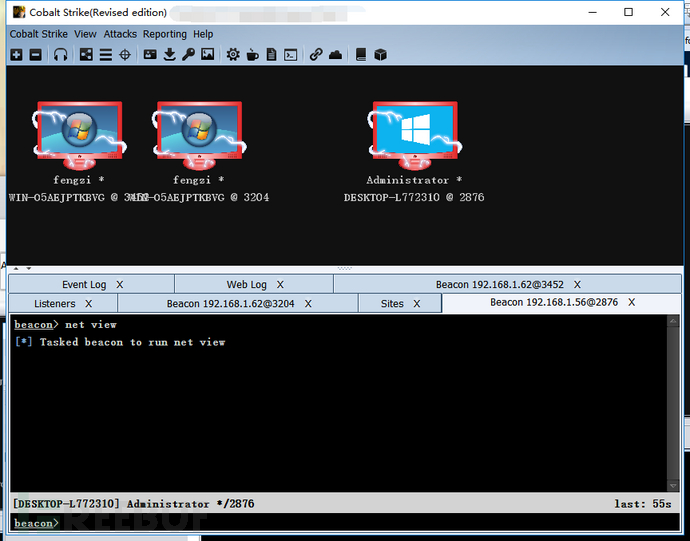Screen dimensions: 690x541
Task: Close the Beacon 192.168.1.56@2876 tab
Action: (631, 302)
